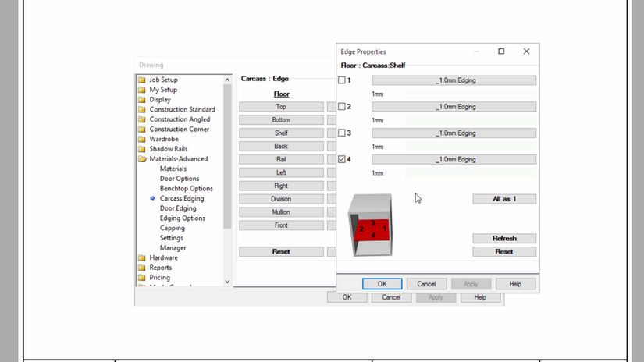
Task: Select Door Edging tree item
Action: 178,208
